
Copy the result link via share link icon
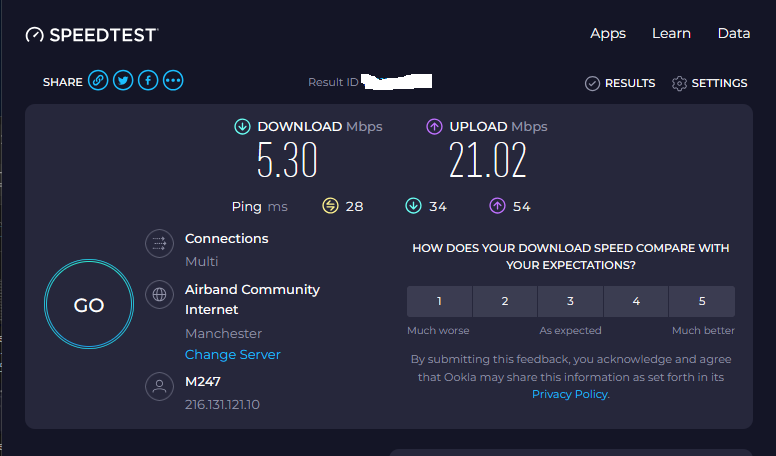click(x=98, y=80)
